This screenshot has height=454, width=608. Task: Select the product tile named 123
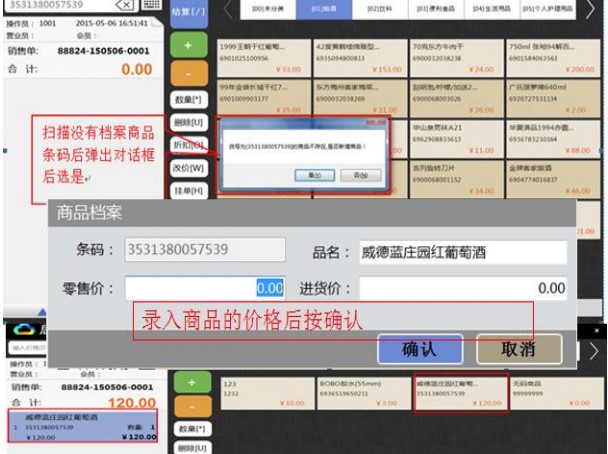(268, 393)
